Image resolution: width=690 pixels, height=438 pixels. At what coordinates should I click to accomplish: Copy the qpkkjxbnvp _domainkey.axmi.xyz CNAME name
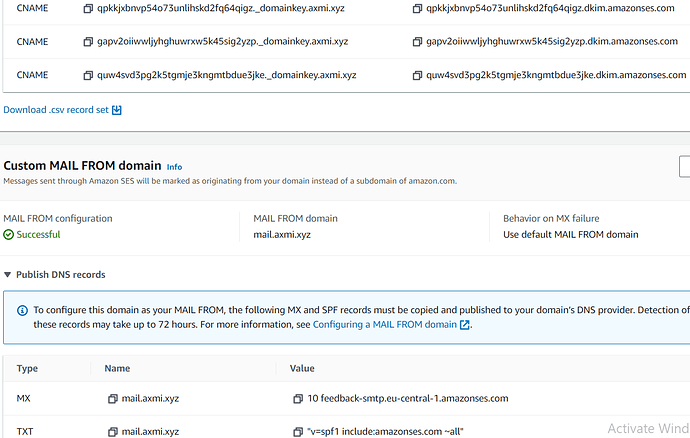(88, 9)
